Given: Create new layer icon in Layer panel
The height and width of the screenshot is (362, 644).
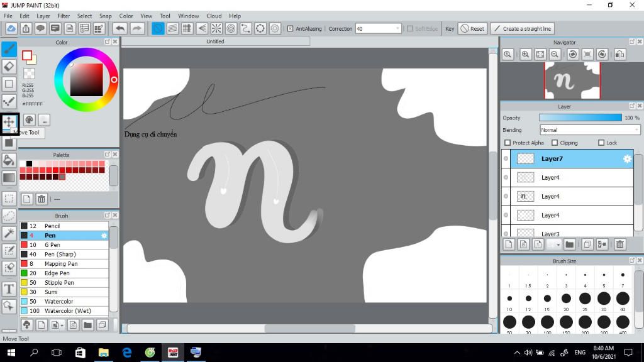Looking at the screenshot, I should (x=509, y=244).
